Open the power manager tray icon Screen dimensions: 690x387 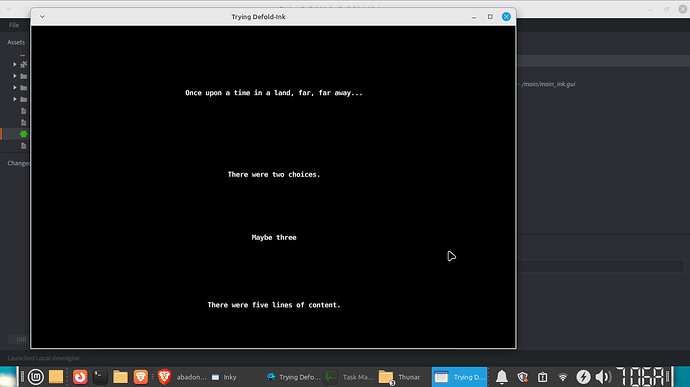coord(584,377)
